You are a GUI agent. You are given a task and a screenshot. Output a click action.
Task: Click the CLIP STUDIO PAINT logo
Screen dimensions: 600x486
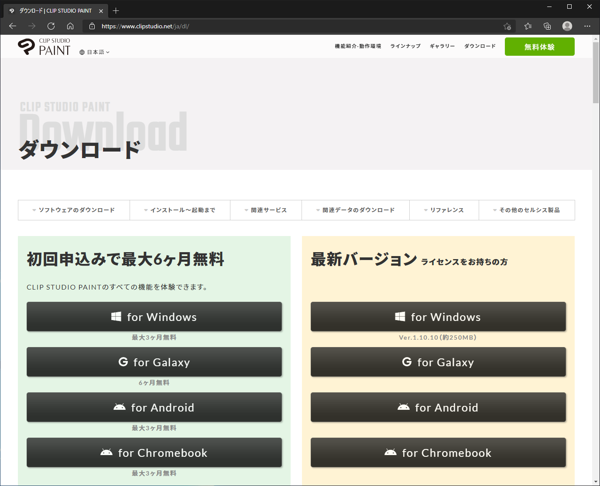coord(44,47)
